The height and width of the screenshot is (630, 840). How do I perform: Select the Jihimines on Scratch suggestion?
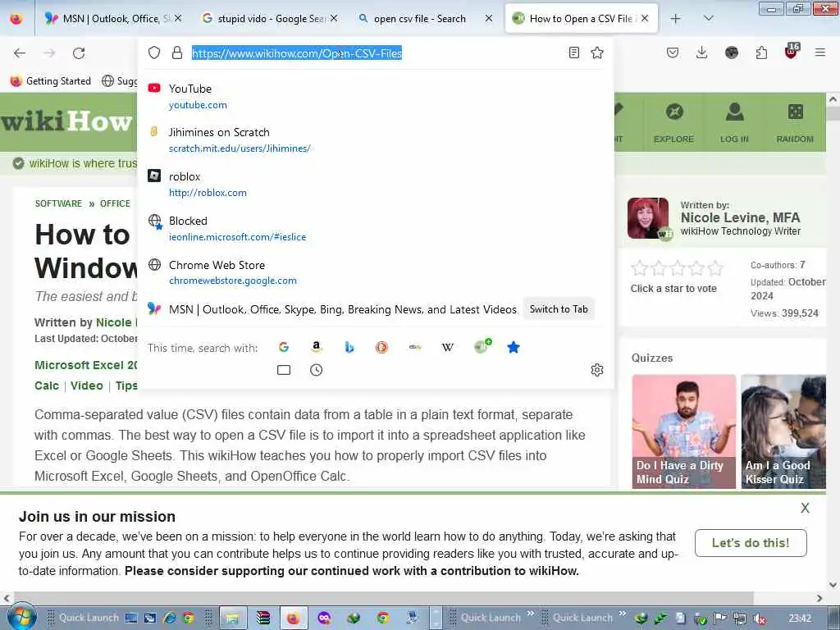[x=375, y=139]
